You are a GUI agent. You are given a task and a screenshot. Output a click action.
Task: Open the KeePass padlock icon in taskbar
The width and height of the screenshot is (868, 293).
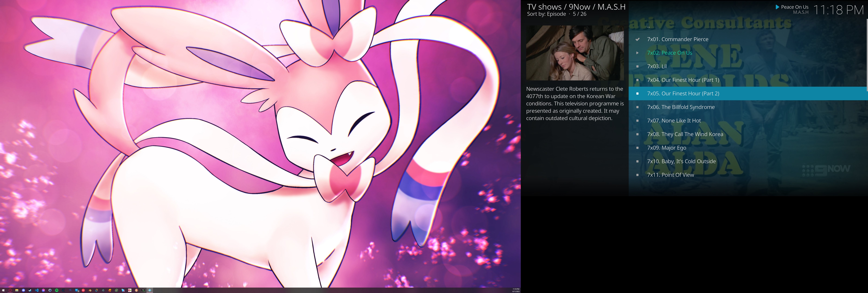[50, 290]
